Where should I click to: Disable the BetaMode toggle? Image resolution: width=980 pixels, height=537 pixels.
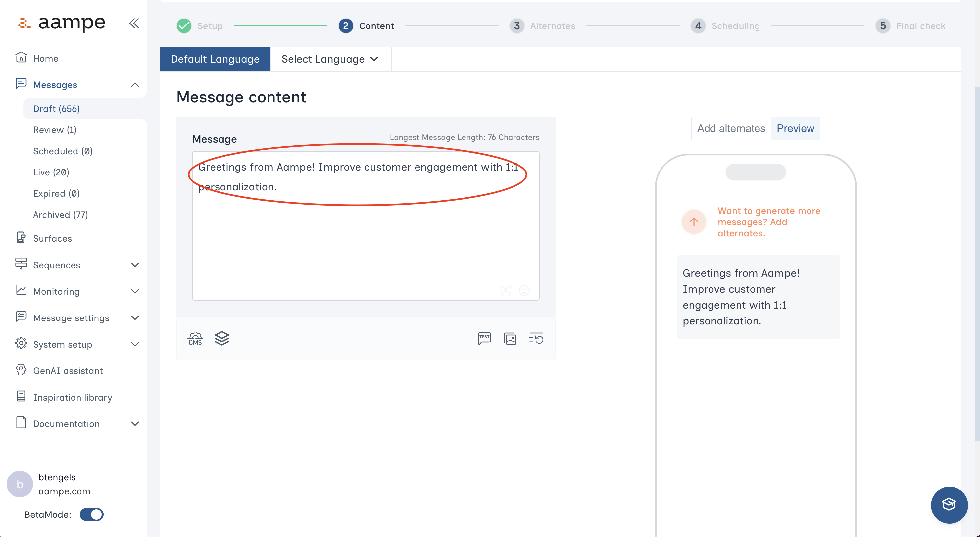91,514
